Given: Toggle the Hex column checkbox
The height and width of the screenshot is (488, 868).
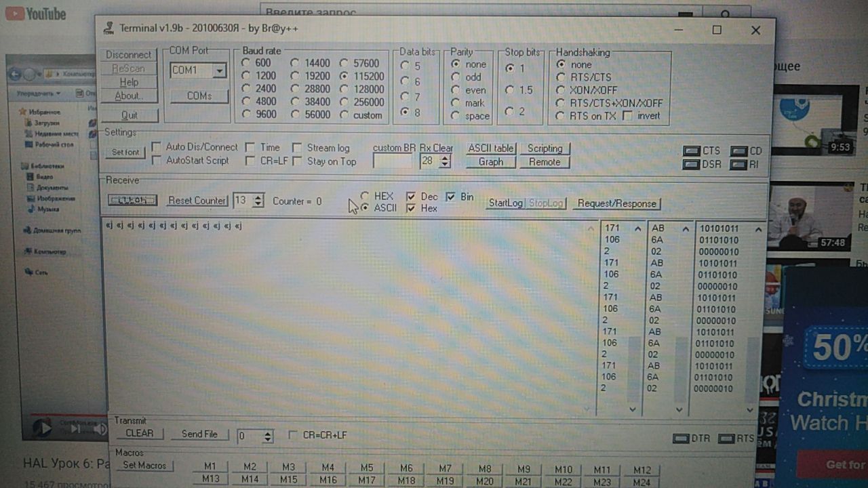Looking at the screenshot, I should (411, 209).
